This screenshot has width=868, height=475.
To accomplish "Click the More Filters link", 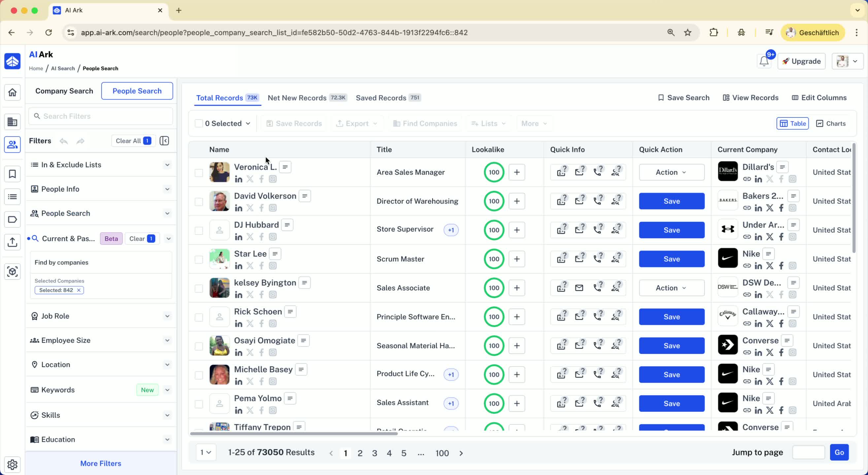I will (101, 463).
